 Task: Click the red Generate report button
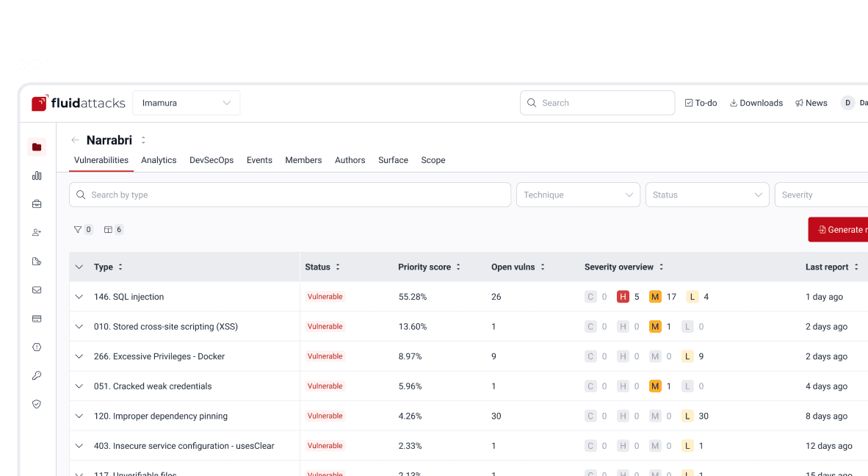click(838, 230)
